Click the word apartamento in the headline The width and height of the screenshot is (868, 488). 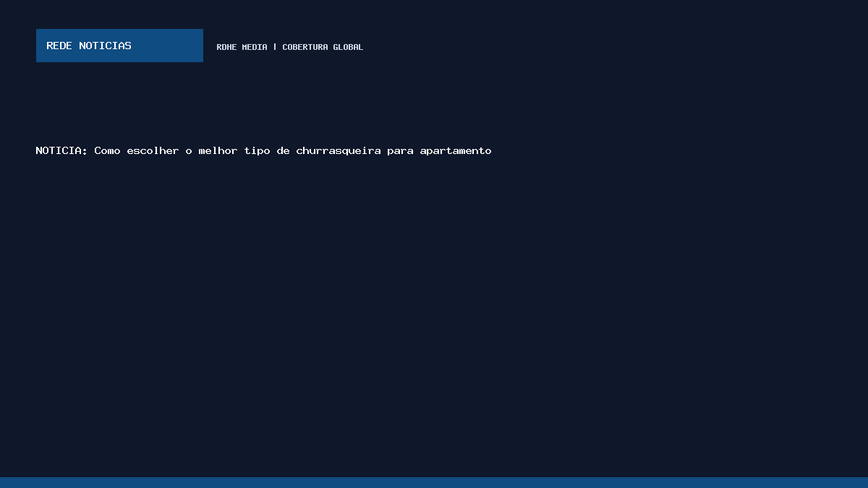[456, 150]
